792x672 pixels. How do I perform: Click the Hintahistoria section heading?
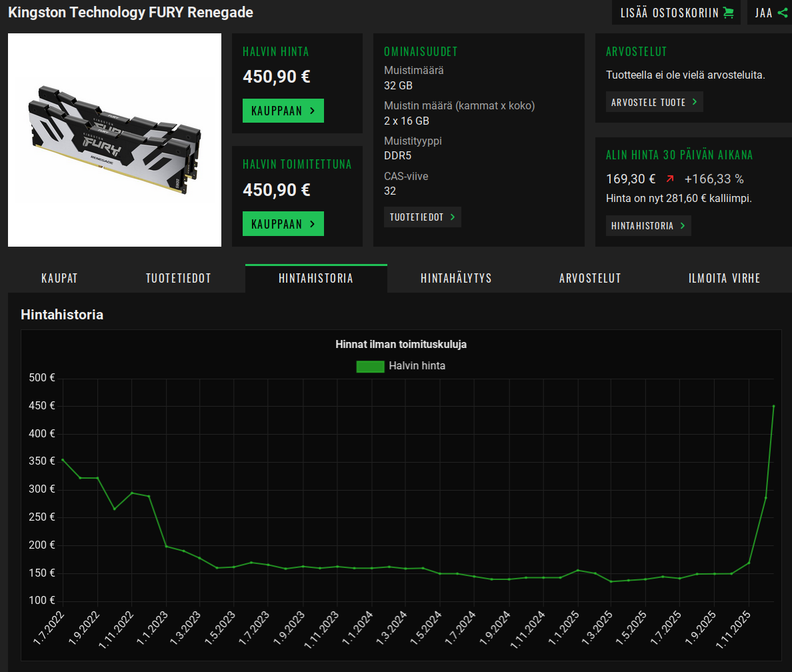click(62, 315)
